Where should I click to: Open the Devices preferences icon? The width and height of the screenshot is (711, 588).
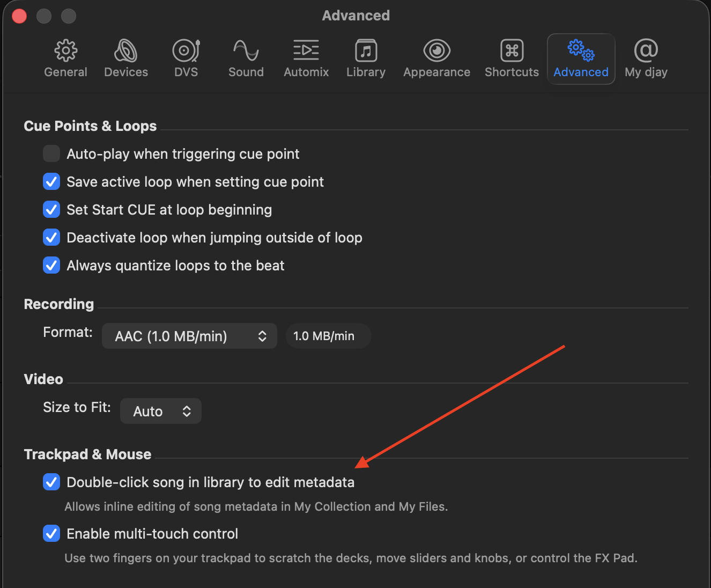coord(126,51)
